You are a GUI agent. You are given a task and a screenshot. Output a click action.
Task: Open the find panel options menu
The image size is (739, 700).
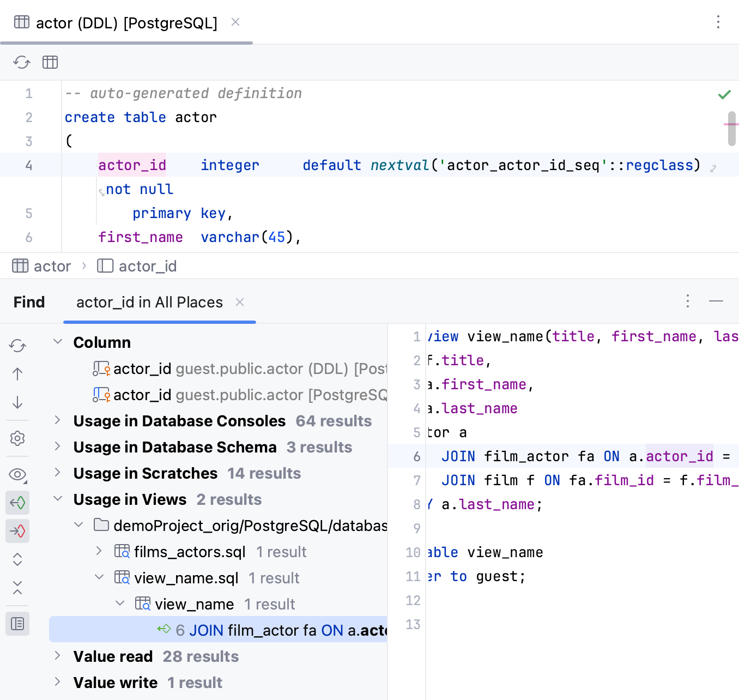(x=687, y=301)
